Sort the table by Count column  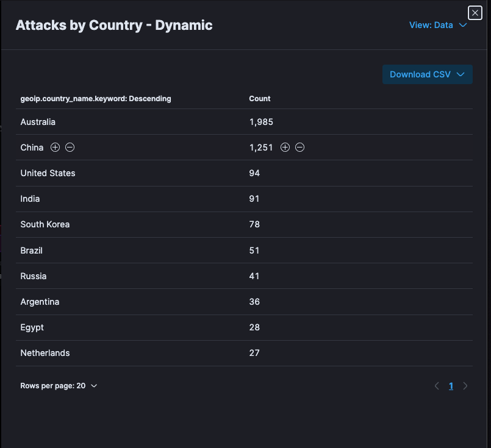click(x=259, y=98)
